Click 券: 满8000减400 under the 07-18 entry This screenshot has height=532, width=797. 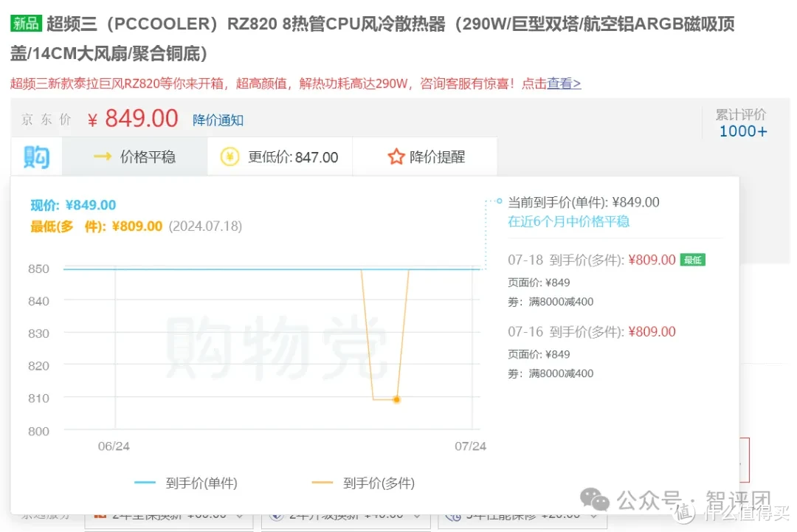click(x=551, y=302)
